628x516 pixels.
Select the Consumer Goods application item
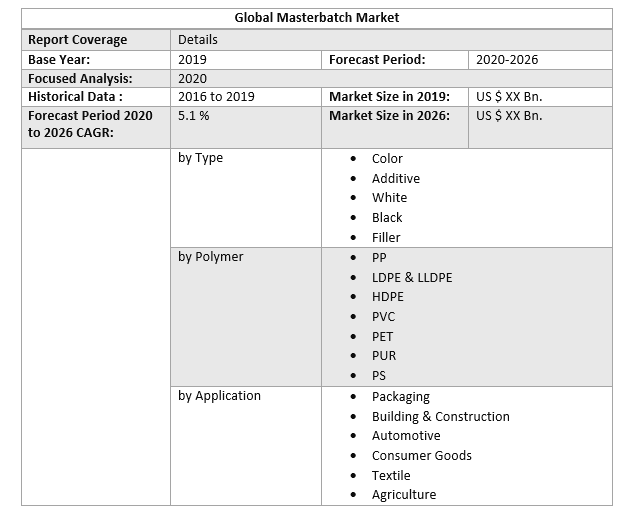(x=421, y=456)
